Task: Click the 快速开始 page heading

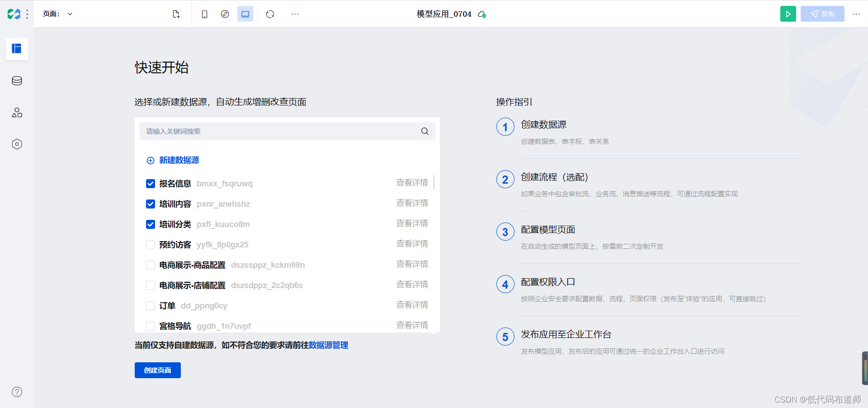Action: [x=162, y=67]
